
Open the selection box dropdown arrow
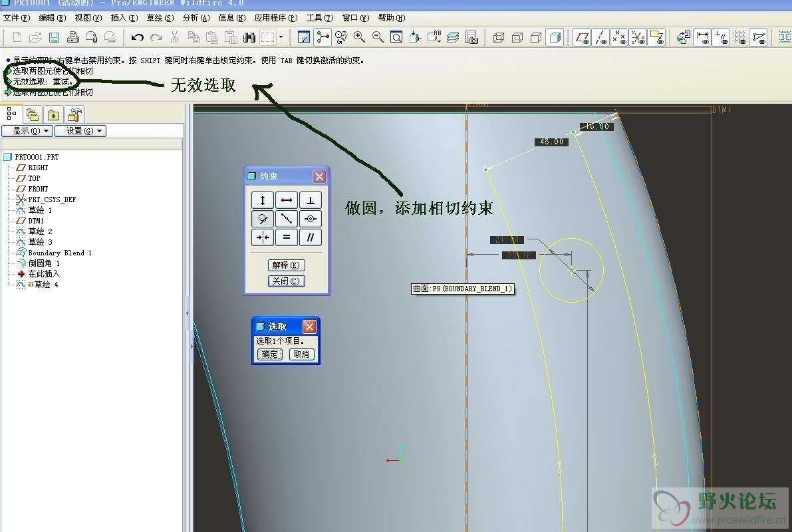coord(281,37)
